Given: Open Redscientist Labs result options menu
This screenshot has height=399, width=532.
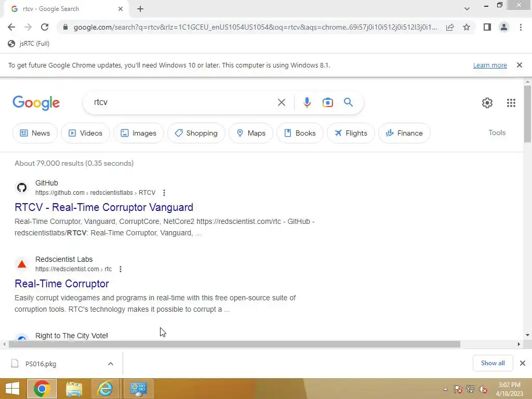Looking at the screenshot, I should click(x=120, y=269).
